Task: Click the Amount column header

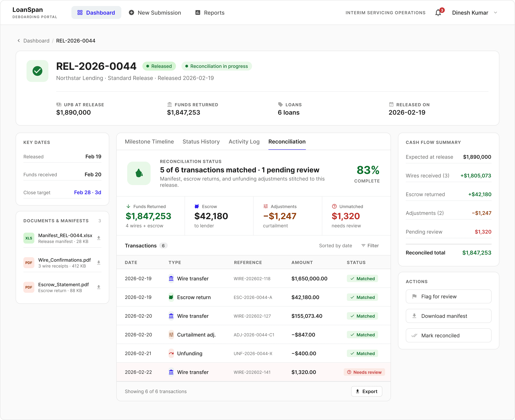Action: point(302,262)
